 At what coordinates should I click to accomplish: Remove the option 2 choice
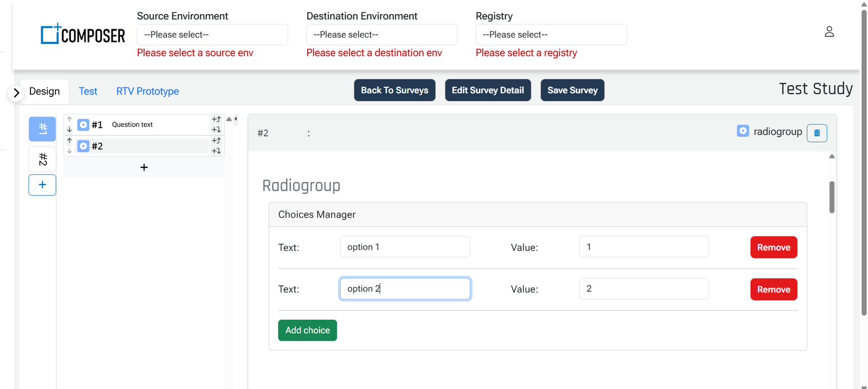point(774,289)
